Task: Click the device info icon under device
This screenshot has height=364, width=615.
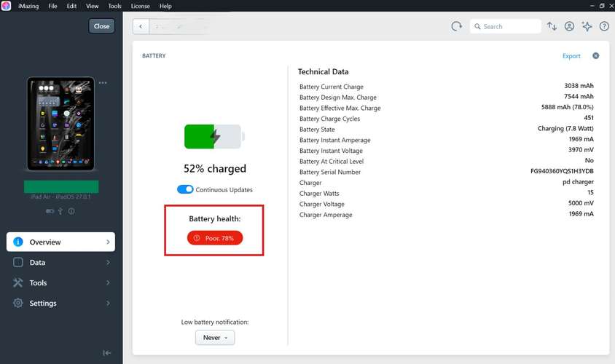Action: pos(71,211)
